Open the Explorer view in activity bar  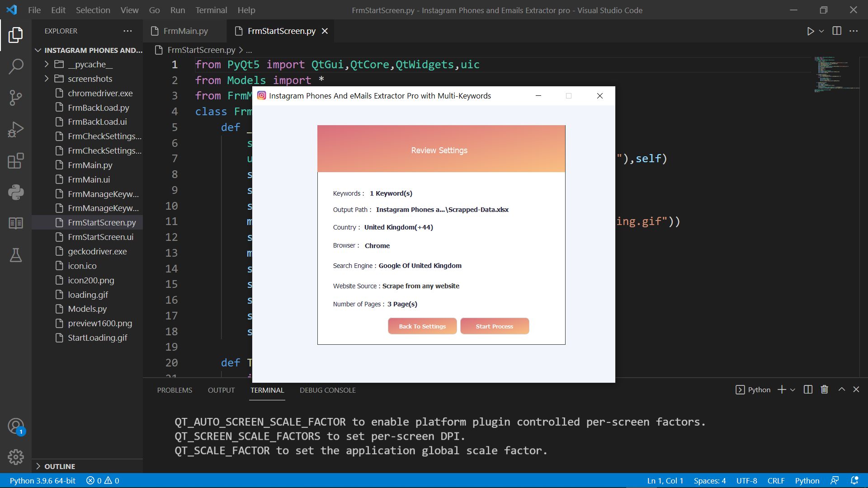click(x=16, y=35)
